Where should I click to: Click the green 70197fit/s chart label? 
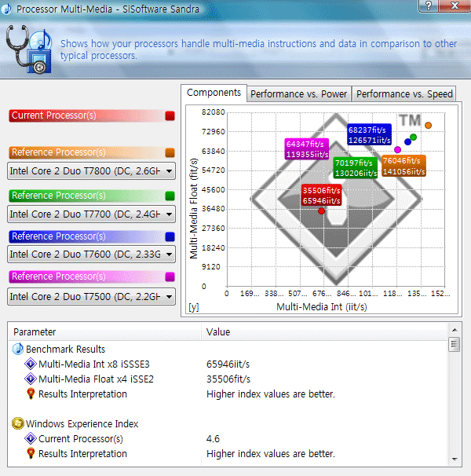(x=356, y=167)
